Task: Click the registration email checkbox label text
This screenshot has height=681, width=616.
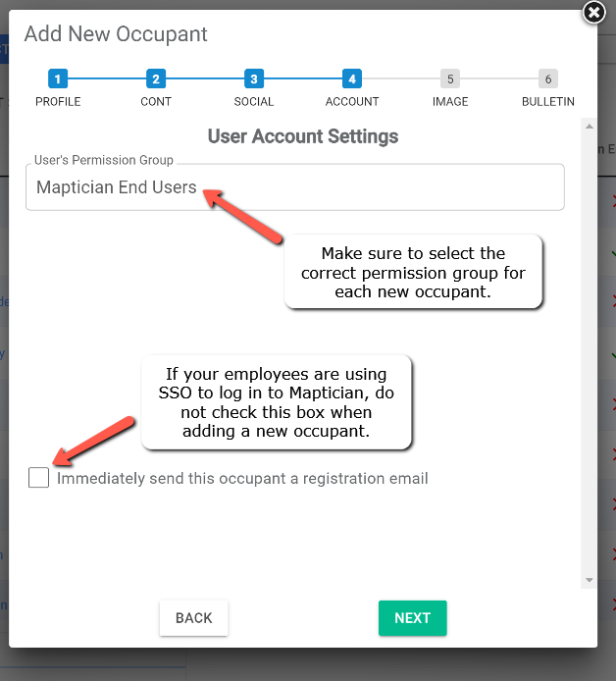Action: pyautogui.click(x=242, y=478)
